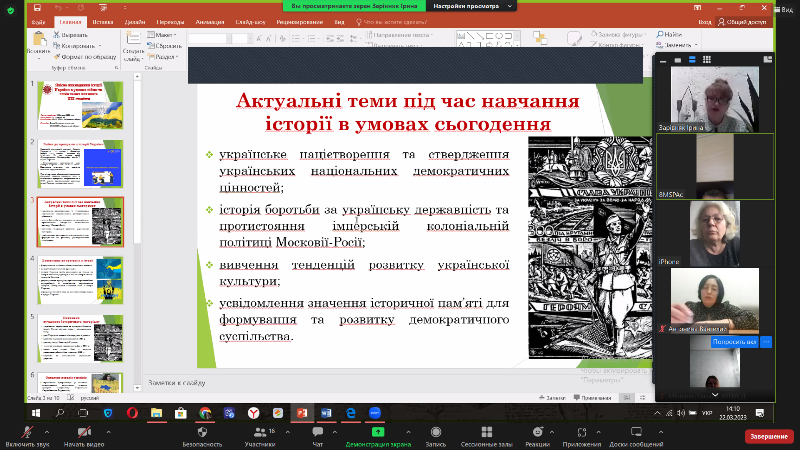The image size is (800, 450).
Task: Unmute microphone with Включить звук
Action: click(27, 437)
